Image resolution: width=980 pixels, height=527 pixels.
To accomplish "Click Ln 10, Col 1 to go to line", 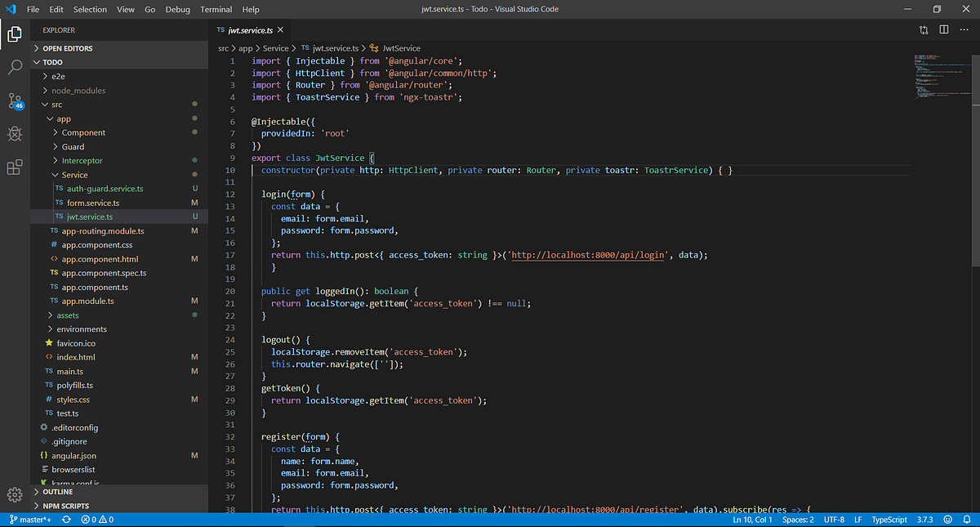I will click(x=751, y=519).
